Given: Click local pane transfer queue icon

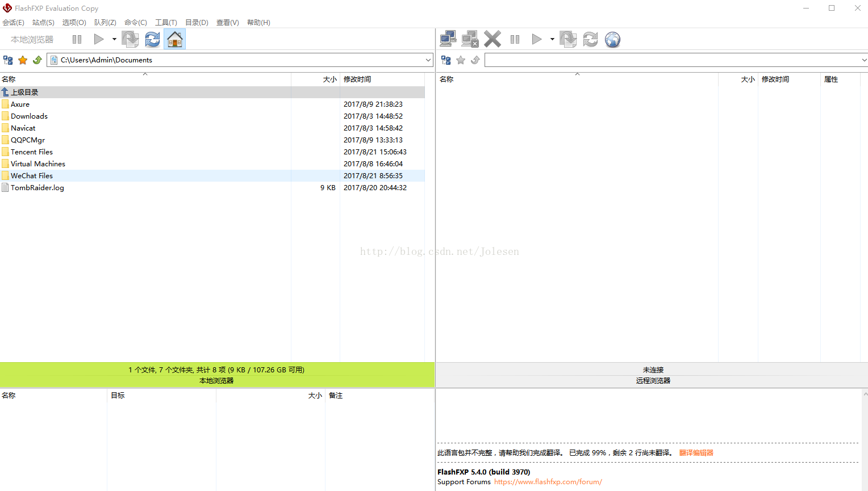Looking at the screenshot, I should (x=130, y=39).
